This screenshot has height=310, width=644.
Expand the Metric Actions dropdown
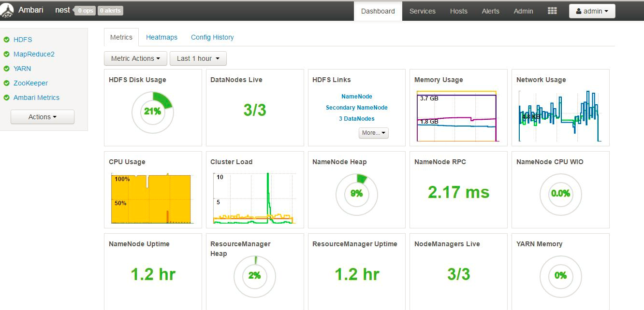(135, 58)
